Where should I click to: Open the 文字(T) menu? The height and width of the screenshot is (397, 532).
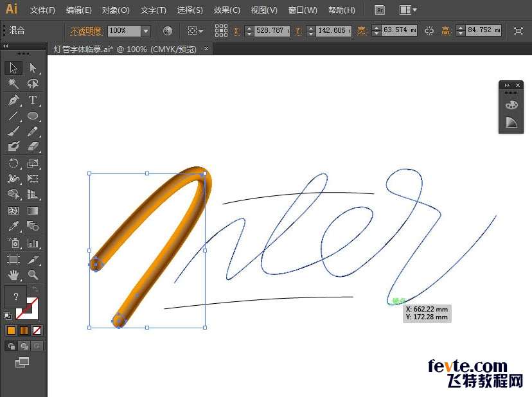point(154,10)
